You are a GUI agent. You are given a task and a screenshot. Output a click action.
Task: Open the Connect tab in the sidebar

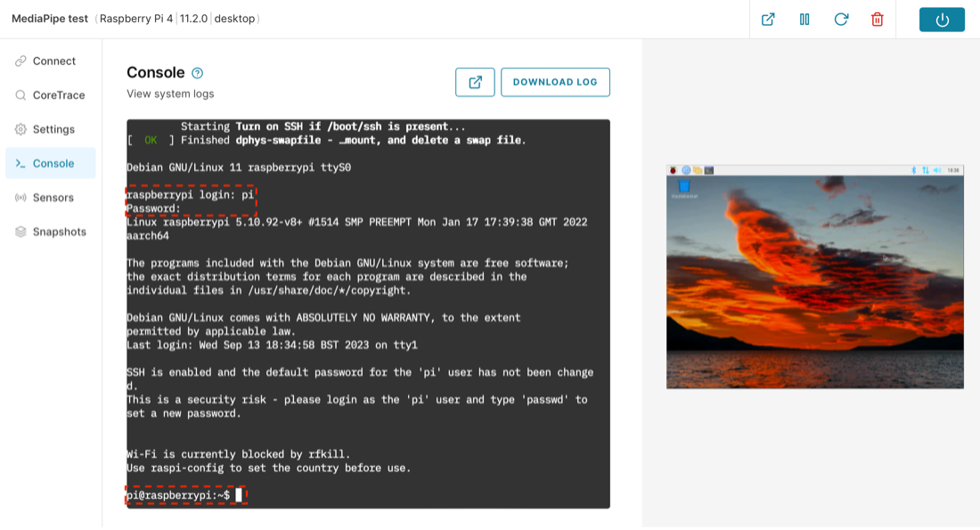pos(53,61)
